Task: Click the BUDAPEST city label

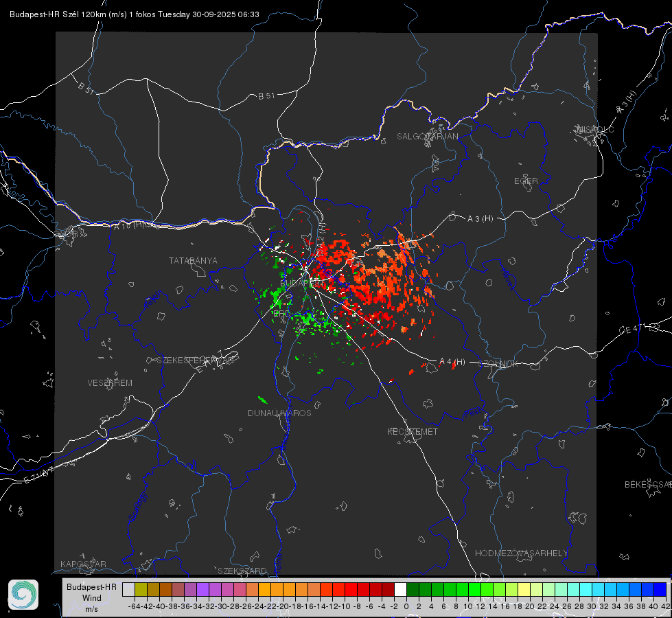Action: click(303, 283)
